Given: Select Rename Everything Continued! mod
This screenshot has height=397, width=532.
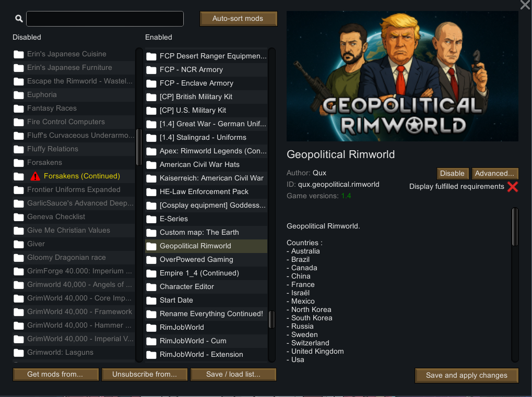Looking at the screenshot, I should coord(206,314).
